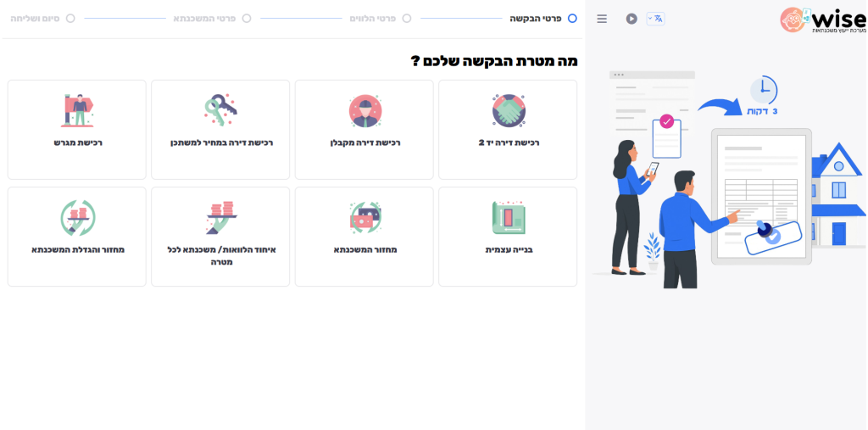The height and width of the screenshot is (430, 868).
Task: Switch to the פרטי הלווים step label
Action: click(373, 18)
